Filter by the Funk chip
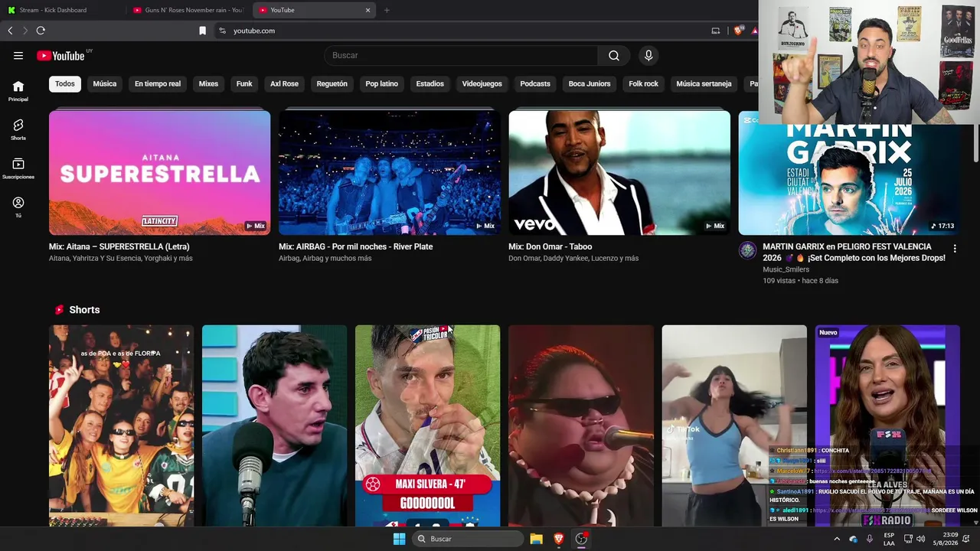980x551 pixels. coord(244,83)
